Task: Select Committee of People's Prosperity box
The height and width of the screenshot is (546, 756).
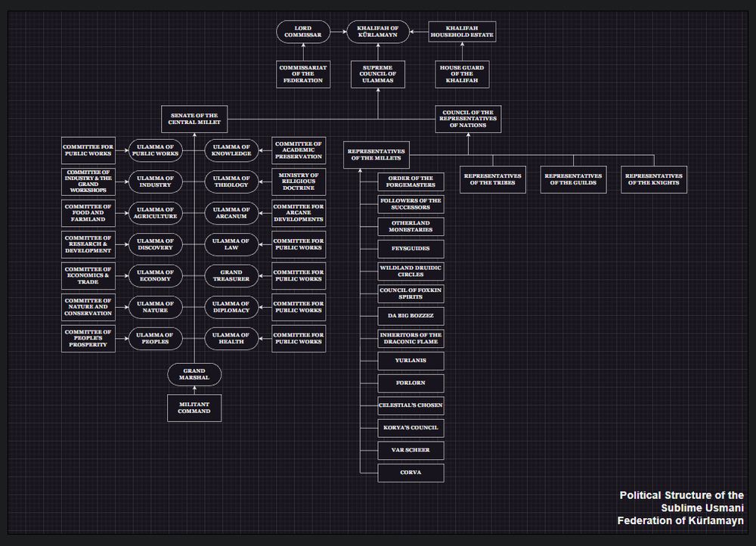Action: click(x=88, y=339)
